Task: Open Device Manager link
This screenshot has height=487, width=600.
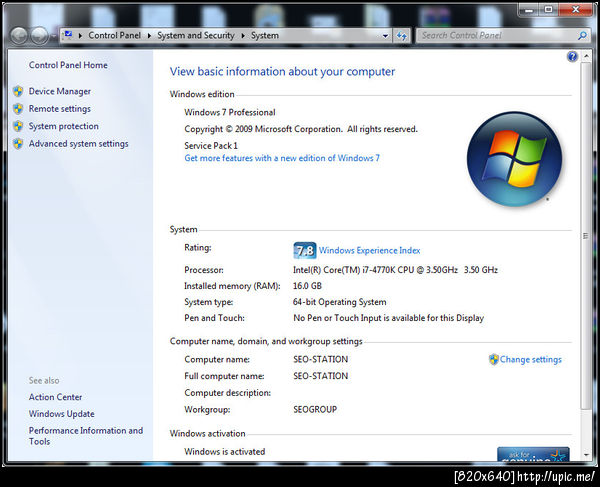Action: point(60,91)
